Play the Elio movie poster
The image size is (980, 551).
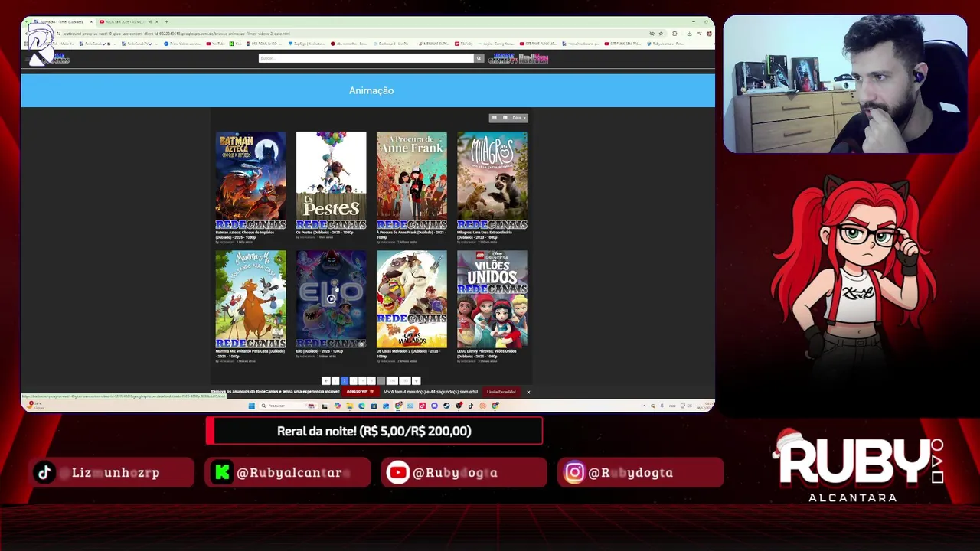point(331,299)
